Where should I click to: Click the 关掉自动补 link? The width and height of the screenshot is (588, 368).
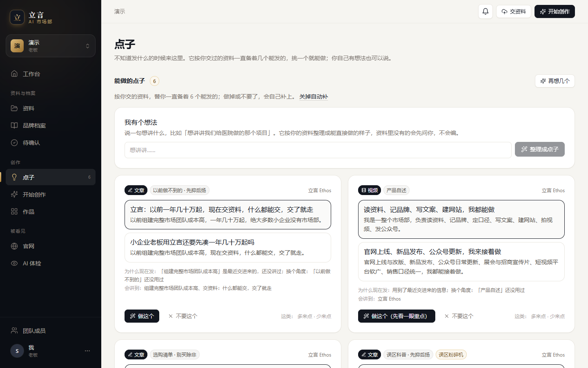pos(314,96)
